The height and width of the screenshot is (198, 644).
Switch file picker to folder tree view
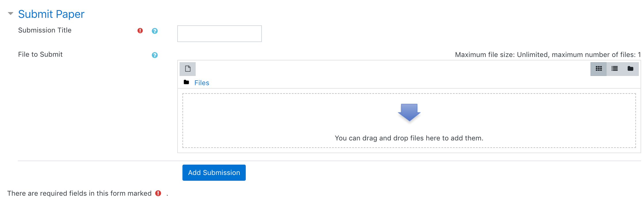click(630, 69)
